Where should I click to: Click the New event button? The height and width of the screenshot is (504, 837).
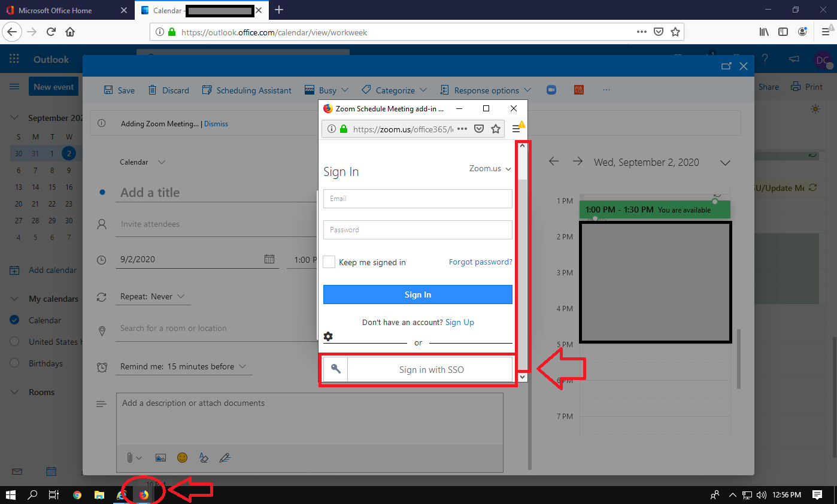pyautogui.click(x=54, y=87)
